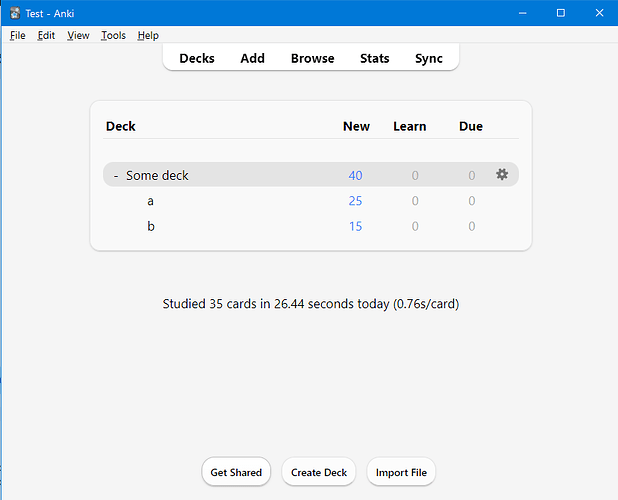Click the Learn column header
The height and width of the screenshot is (500, 618).
tap(410, 126)
